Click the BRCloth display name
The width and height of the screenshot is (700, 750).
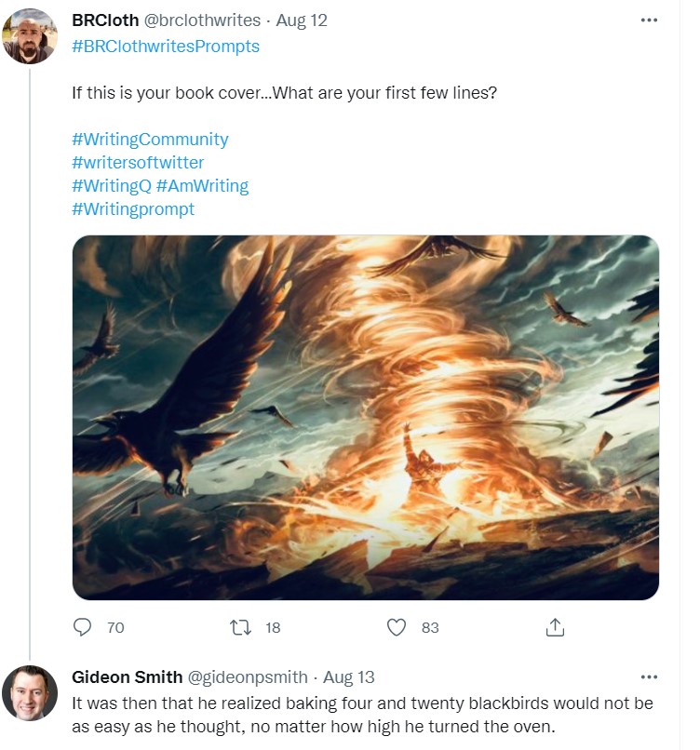point(105,20)
